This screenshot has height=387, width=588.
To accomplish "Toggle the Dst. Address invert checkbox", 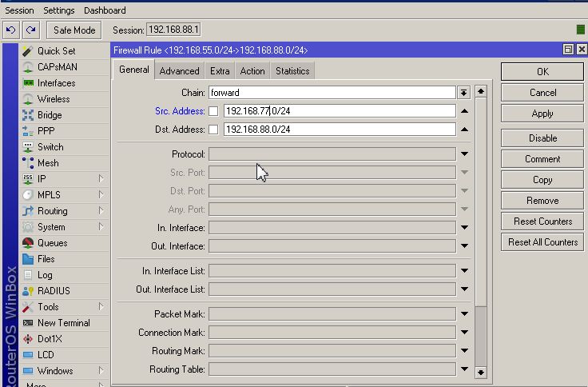I will 213,130.
